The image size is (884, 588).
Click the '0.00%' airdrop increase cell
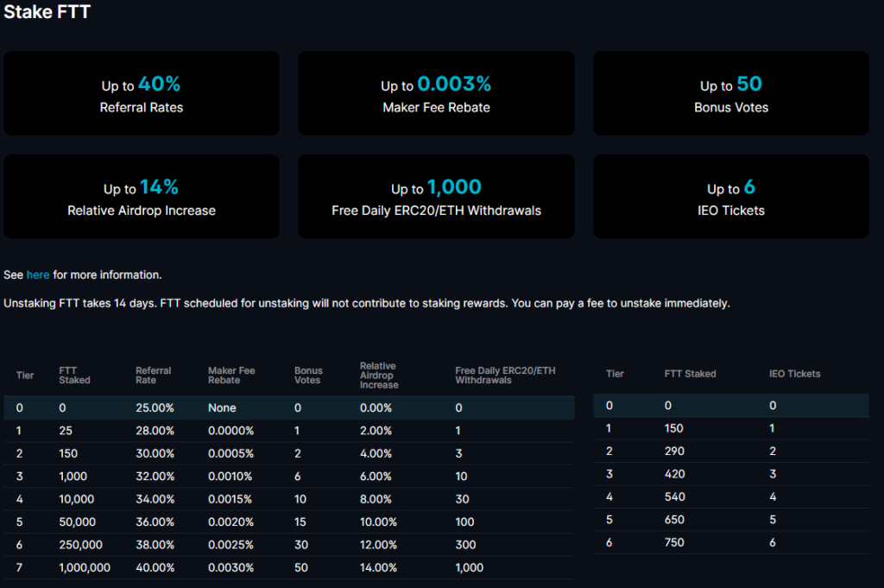click(x=376, y=408)
